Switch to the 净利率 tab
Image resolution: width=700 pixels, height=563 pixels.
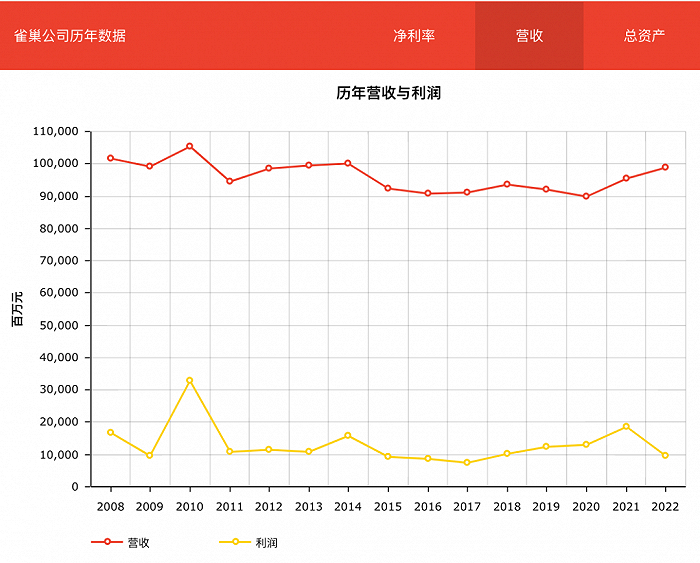click(414, 36)
